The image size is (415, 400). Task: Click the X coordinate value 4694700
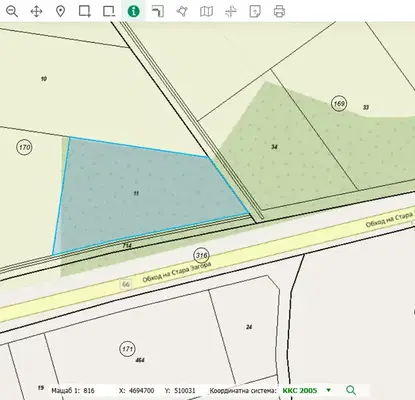pos(141,391)
